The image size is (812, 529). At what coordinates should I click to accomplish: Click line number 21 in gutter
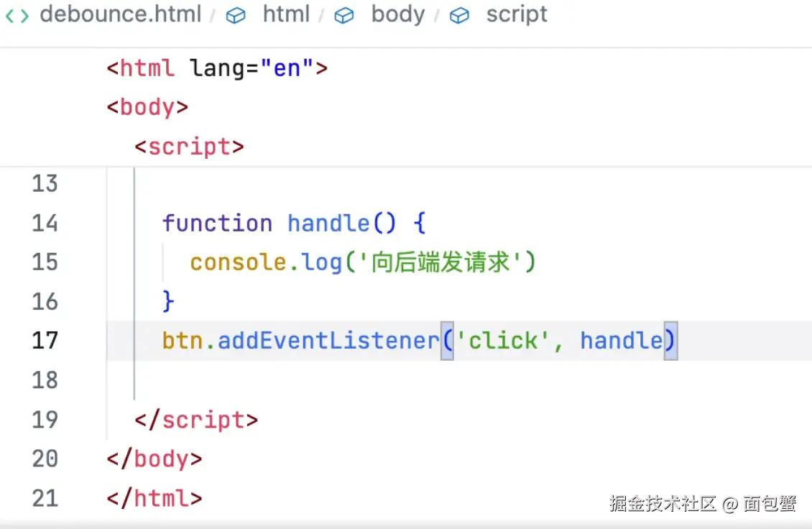click(x=45, y=497)
